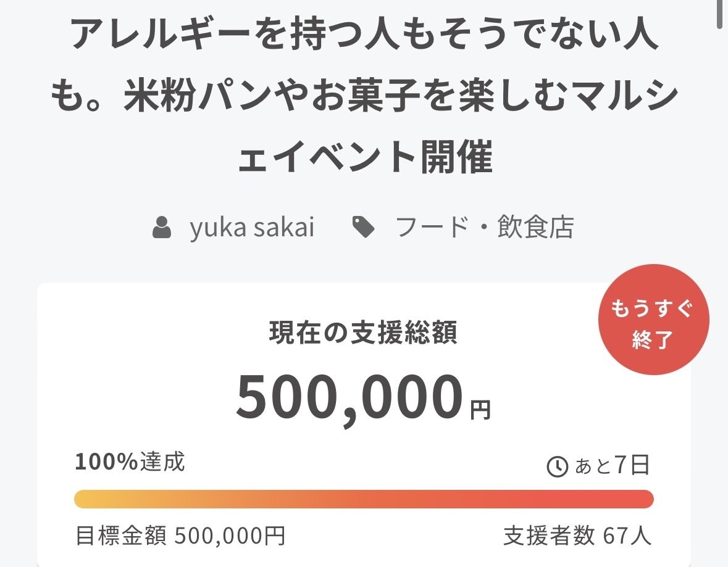Click the 100%達成 progress text
The image size is (728, 567).
tap(130, 461)
